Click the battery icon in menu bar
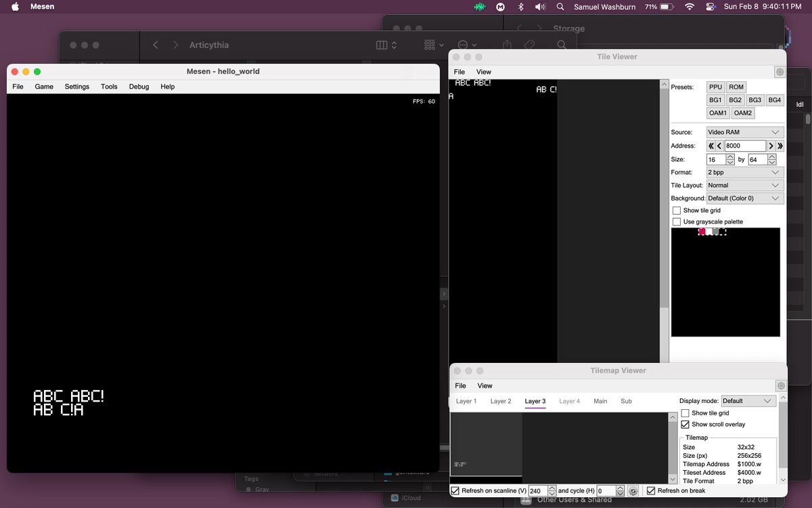 point(667,7)
